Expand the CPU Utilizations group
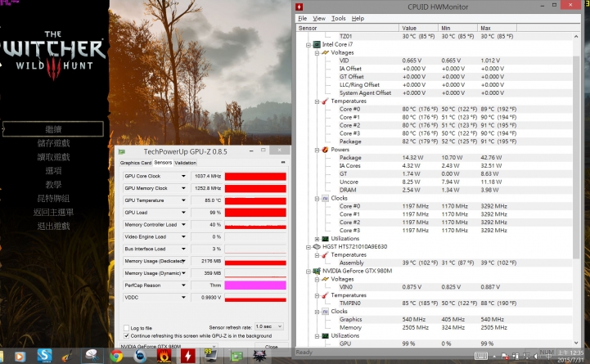Screen dimensions: 590x364 pyautogui.click(x=317, y=239)
